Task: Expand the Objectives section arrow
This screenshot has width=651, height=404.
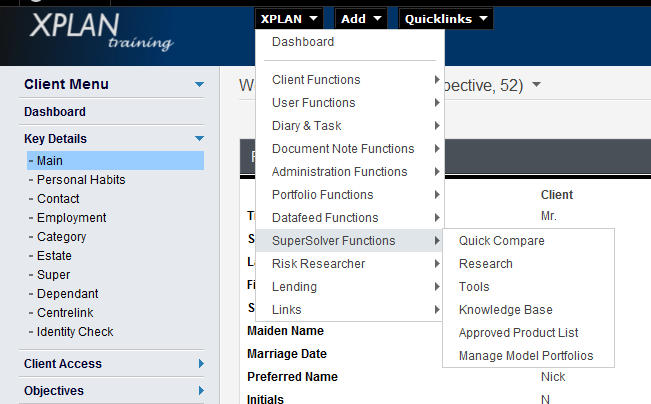Action: click(x=201, y=391)
